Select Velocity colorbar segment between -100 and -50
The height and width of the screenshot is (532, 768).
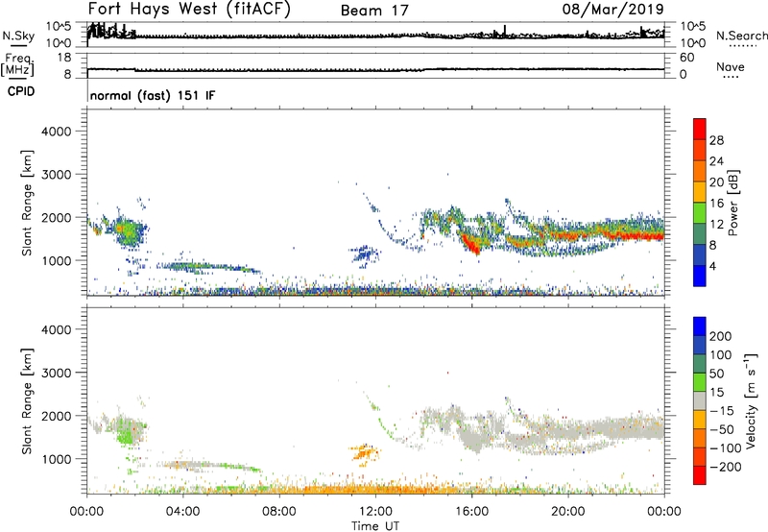700,438
